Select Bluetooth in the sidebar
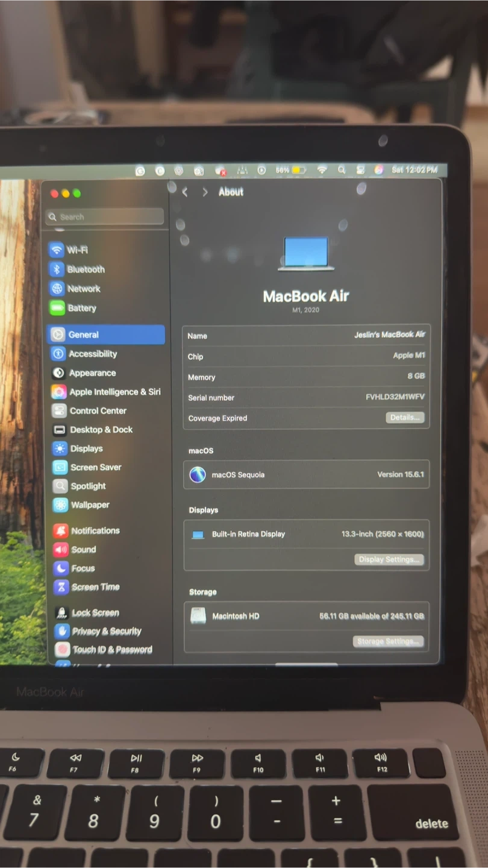 [86, 269]
